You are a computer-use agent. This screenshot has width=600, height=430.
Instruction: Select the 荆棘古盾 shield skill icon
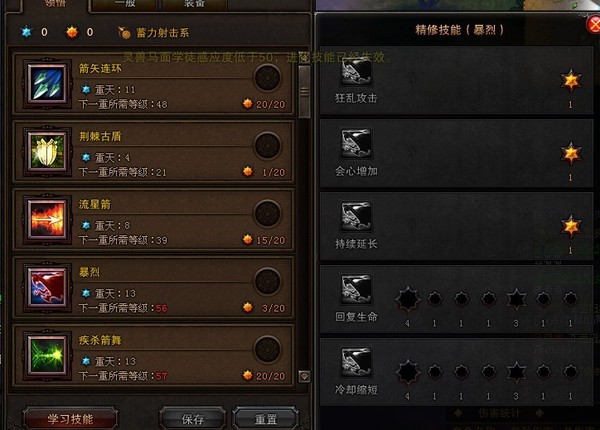47,152
